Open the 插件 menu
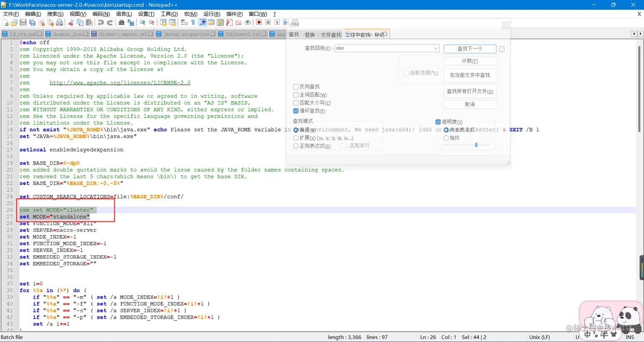Screen dimensions: 644x342 tap(235, 14)
